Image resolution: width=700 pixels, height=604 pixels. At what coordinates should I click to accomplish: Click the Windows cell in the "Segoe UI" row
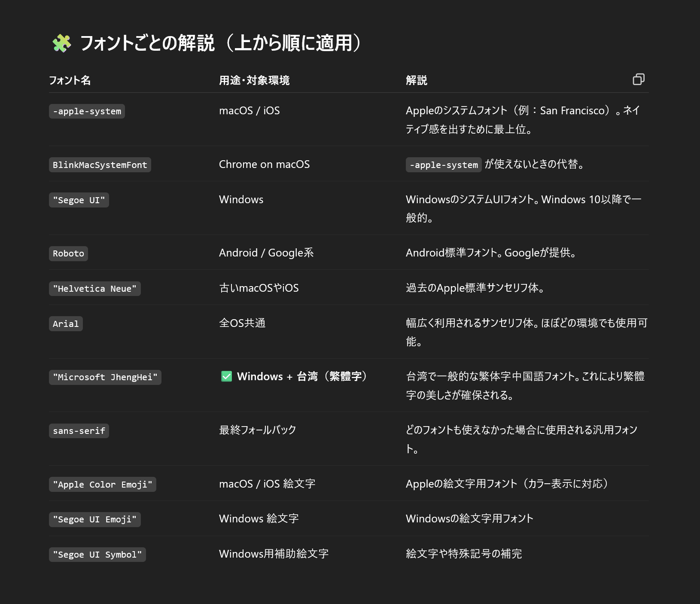241,200
